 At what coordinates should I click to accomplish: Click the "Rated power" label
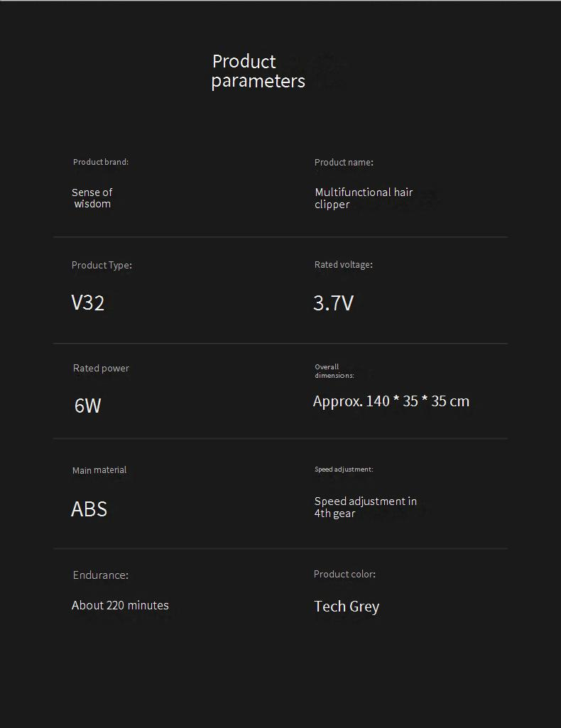pyautogui.click(x=101, y=369)
